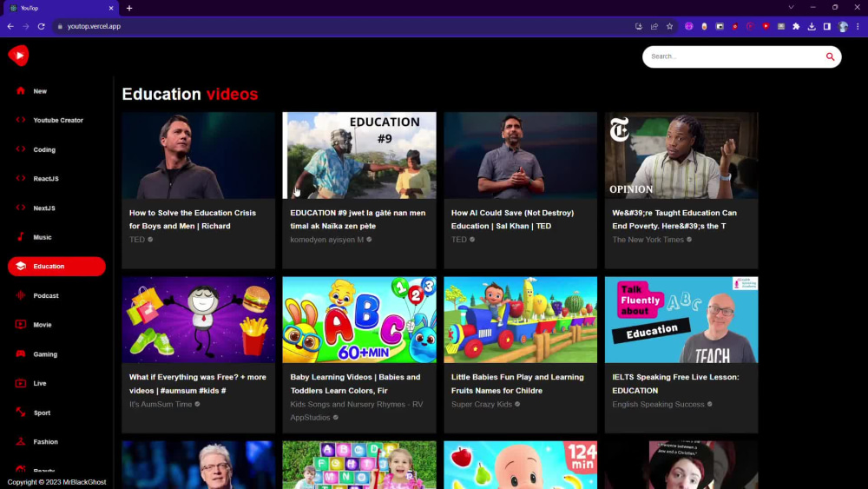Click the code icon beside ReactJS
This screenshot has height=489, width=868.
(x=21, y=178)
